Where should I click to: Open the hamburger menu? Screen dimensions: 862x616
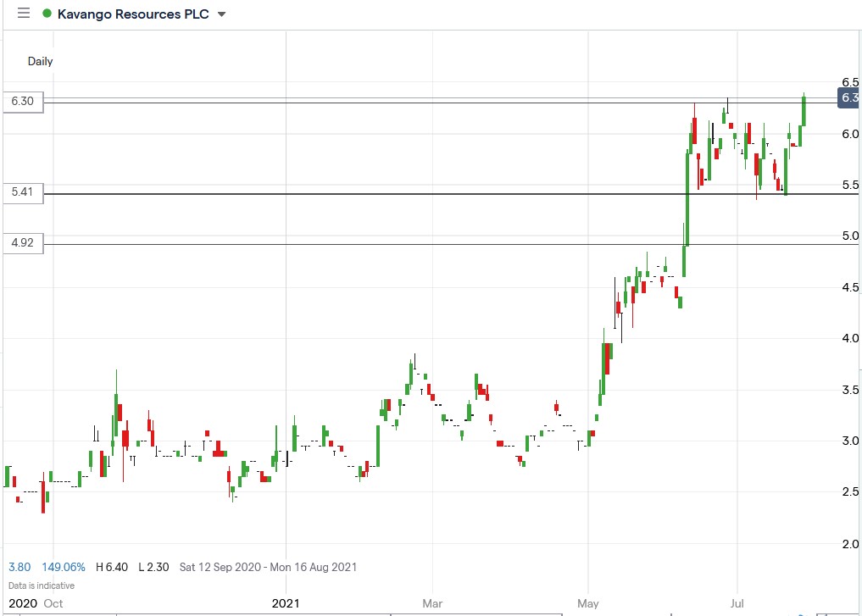coord(23,13)
